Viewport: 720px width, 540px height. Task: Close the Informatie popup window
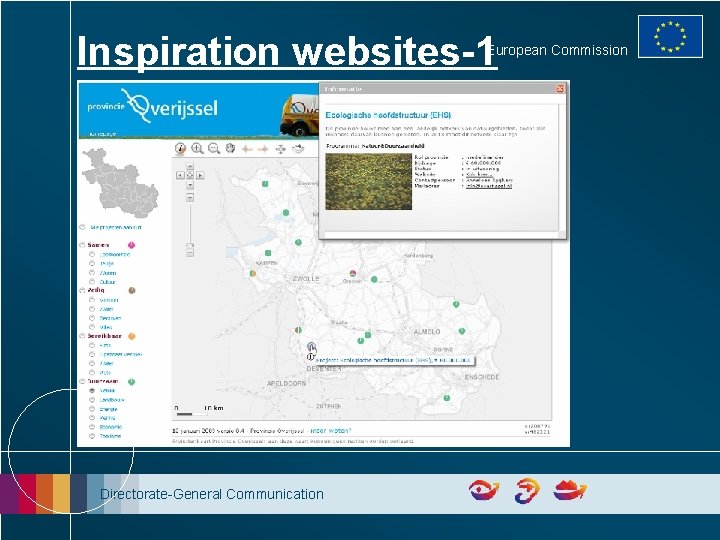click(x=560, y=89)
